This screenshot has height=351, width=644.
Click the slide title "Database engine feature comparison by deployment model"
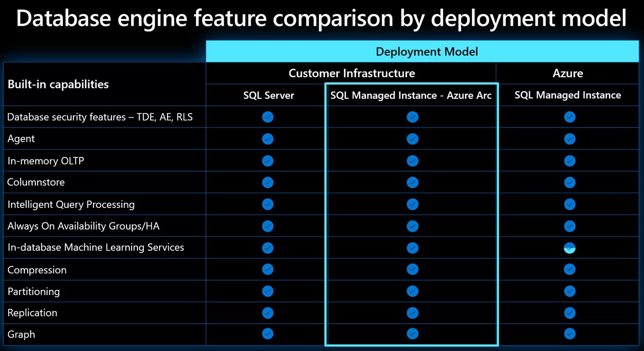[322, 18]
